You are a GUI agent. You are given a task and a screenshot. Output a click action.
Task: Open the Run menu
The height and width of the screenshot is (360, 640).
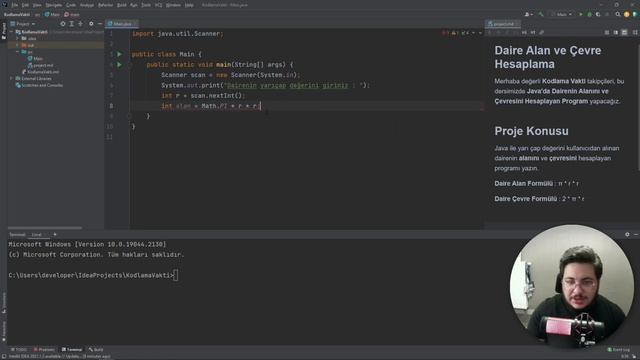click(134, 5)
